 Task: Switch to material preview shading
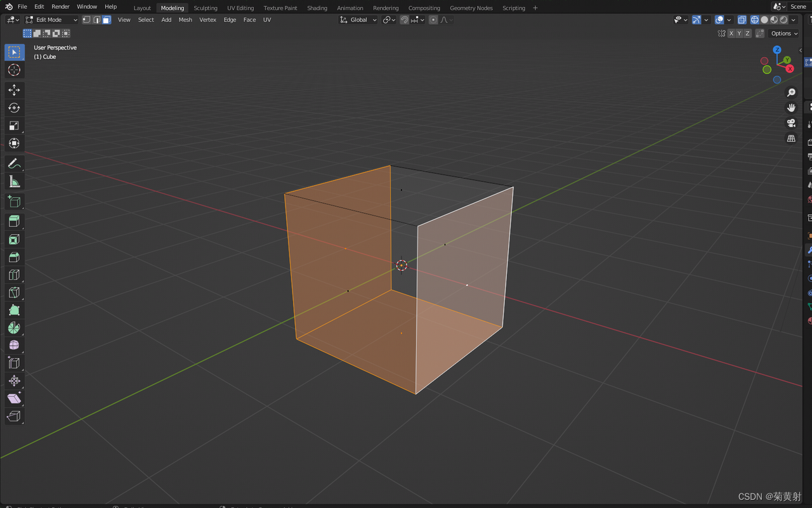774,20
